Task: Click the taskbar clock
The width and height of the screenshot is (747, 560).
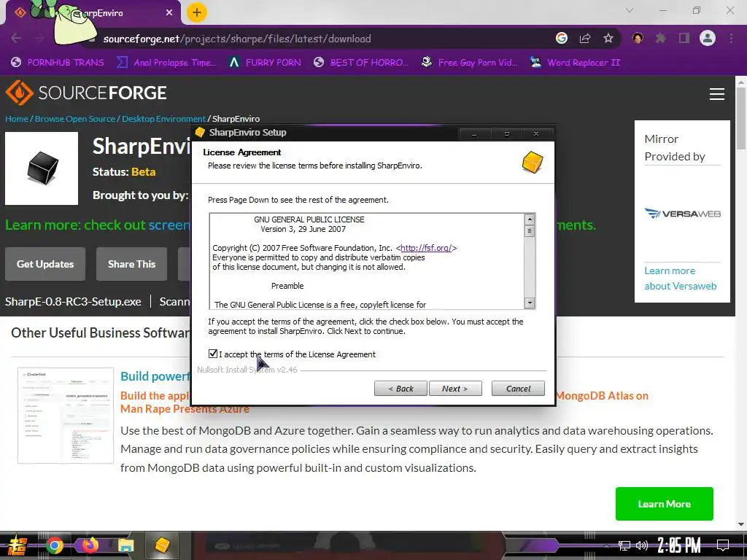Action: coord(678,545)
